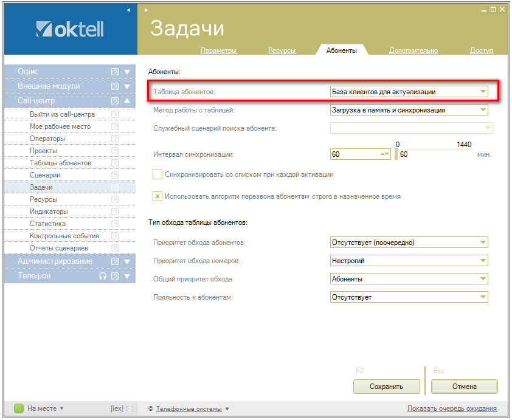Click help icon for Администрирование section
Viewport: 512px width, 420px height.
[x=115, y=261]
